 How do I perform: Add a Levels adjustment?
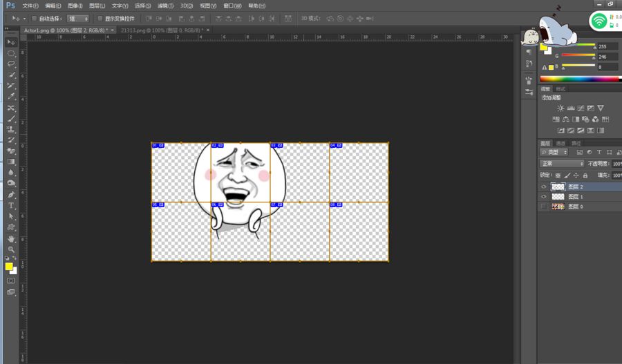[571, 108]
